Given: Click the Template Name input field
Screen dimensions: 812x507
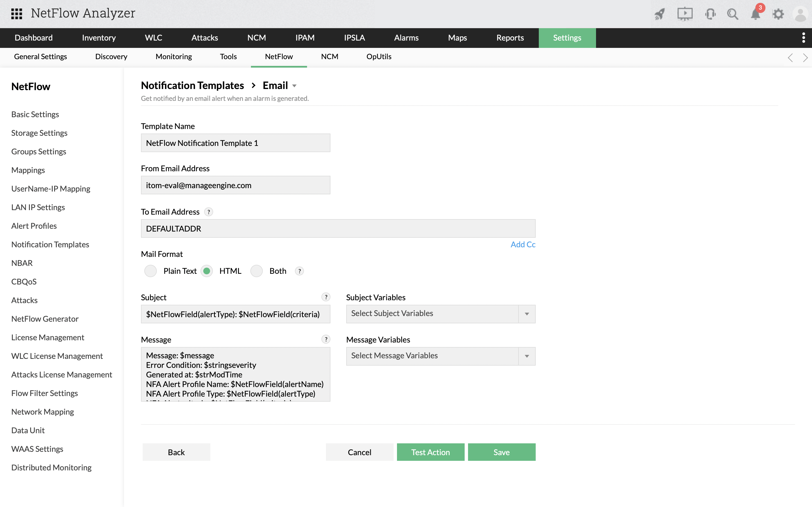Looking at the screenshot, I should pyautogui.click(x=235, y=143).
